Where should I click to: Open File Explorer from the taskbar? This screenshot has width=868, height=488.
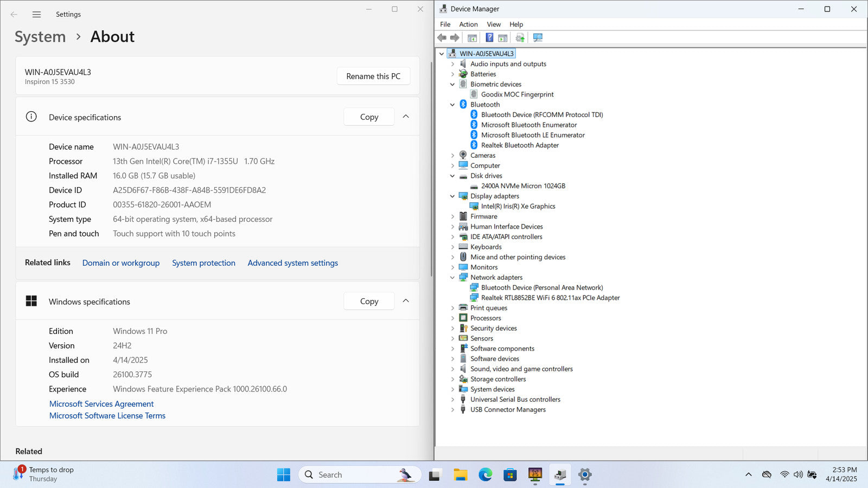461,475
